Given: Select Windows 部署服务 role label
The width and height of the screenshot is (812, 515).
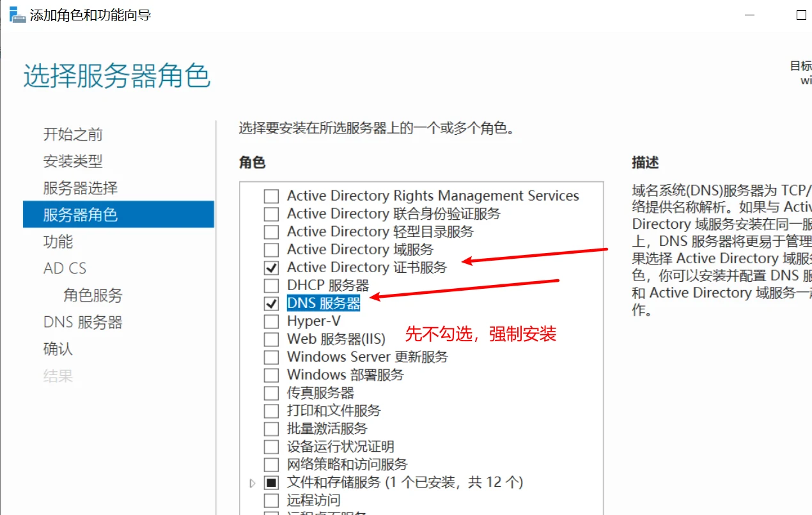Looking at the screenshot, I should click(345, 375).
